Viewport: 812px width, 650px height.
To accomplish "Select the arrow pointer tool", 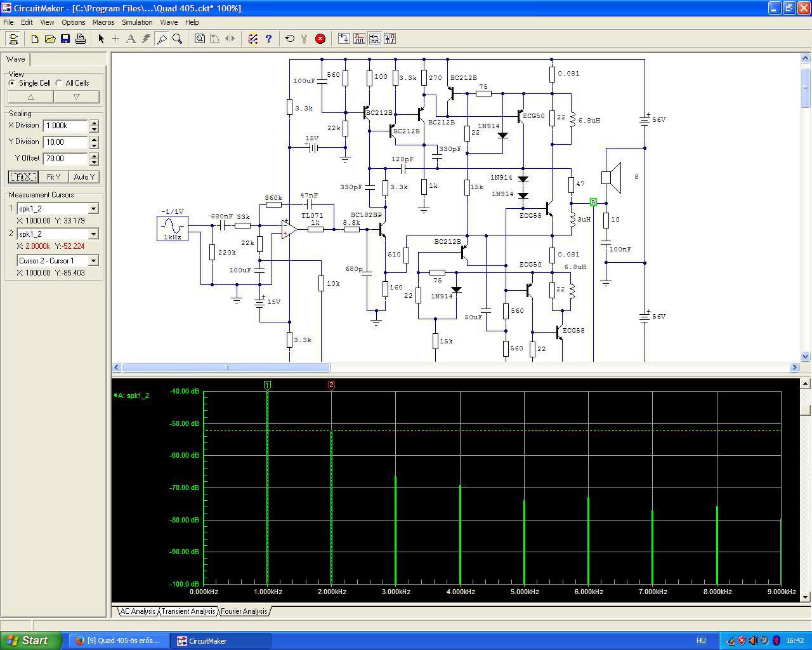I will click(101, 39).
